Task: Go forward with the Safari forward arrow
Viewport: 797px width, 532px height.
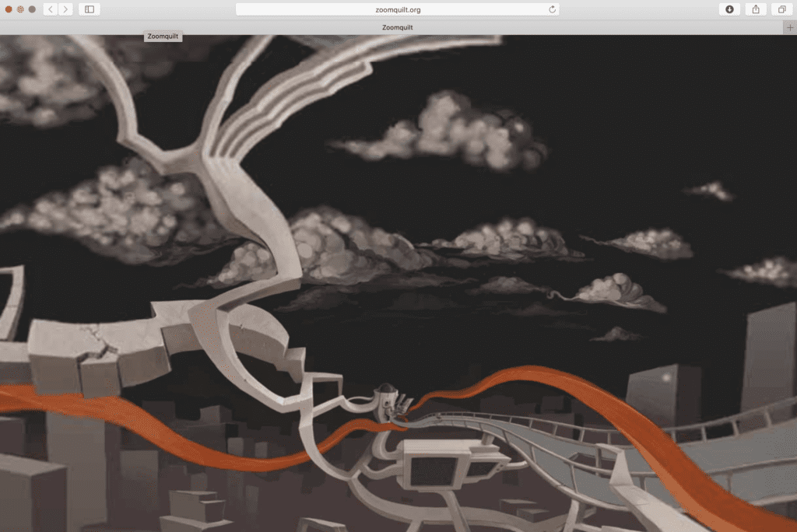Action: coord(65,9)
